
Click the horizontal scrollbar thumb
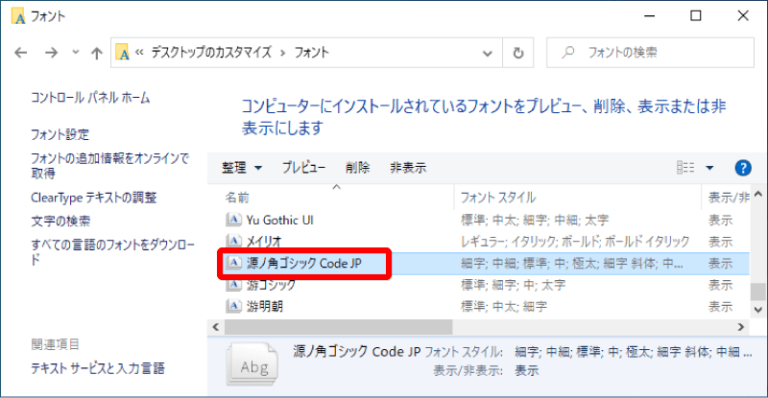[x=338, y=327]
